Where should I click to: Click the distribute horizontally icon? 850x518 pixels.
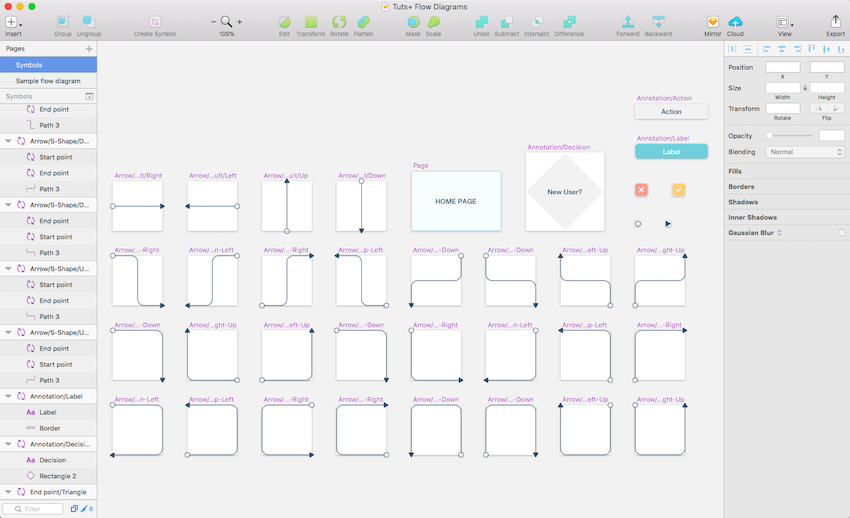(x=732, y=49)
